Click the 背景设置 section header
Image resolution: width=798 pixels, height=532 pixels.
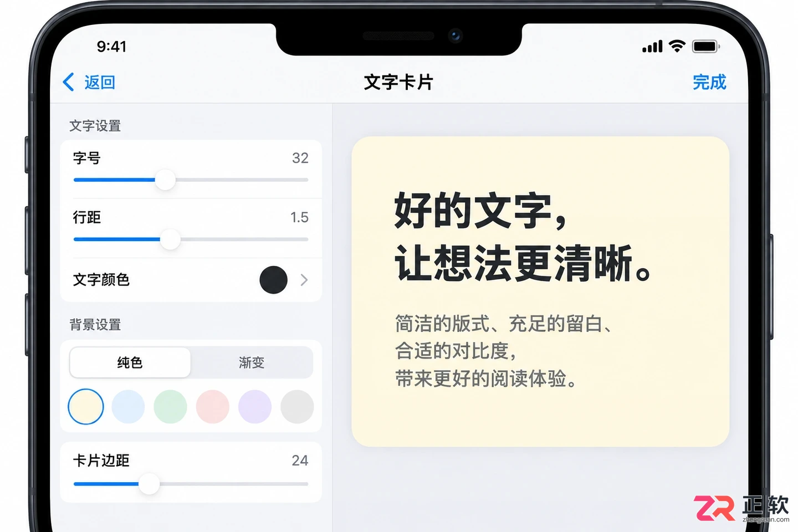coord(95,325)
